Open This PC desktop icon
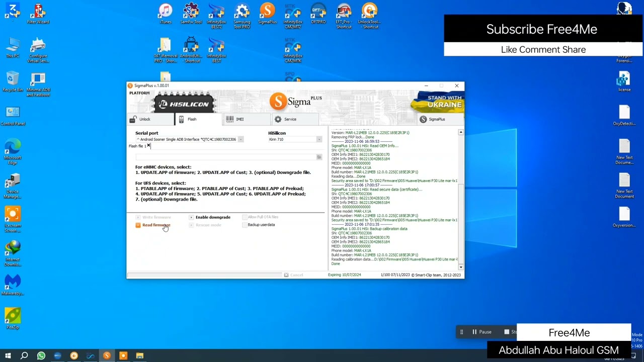This screenshot has width=644, height=362. point(13,48)
